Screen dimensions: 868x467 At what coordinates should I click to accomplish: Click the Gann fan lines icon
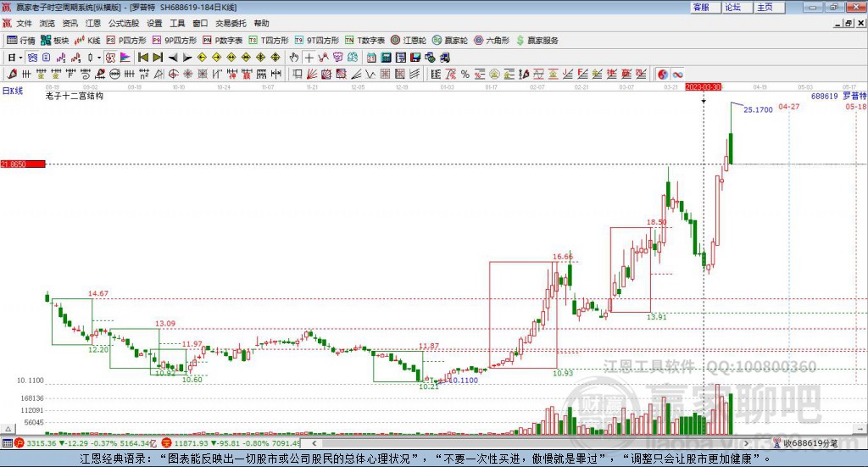pyautogui.click(x=312, y=74)
